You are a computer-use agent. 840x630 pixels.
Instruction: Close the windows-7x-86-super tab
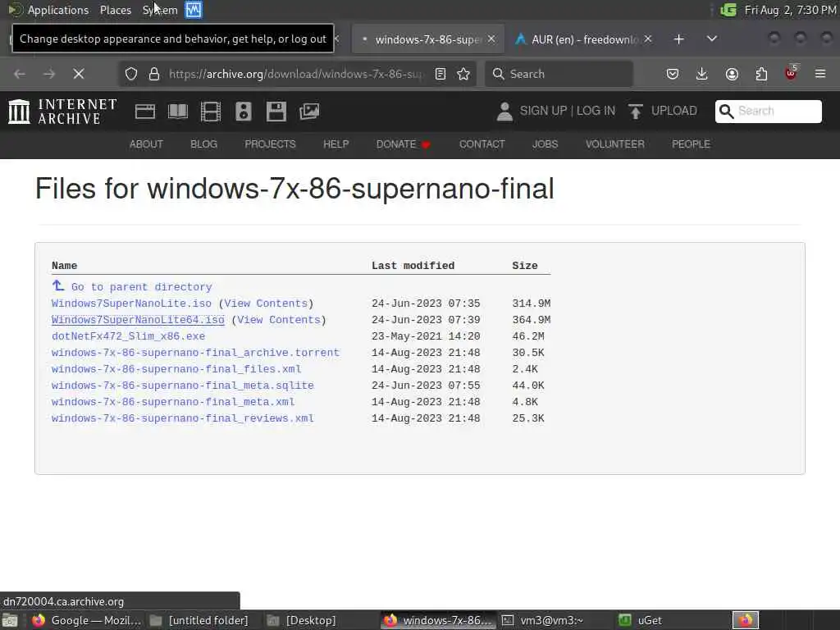coord(491,39)
